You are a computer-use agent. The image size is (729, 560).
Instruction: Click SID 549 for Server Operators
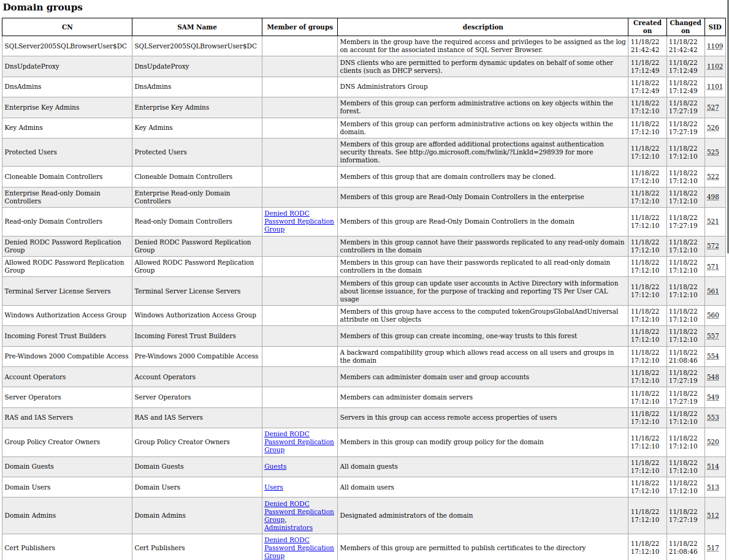click(x=712, y=398)
